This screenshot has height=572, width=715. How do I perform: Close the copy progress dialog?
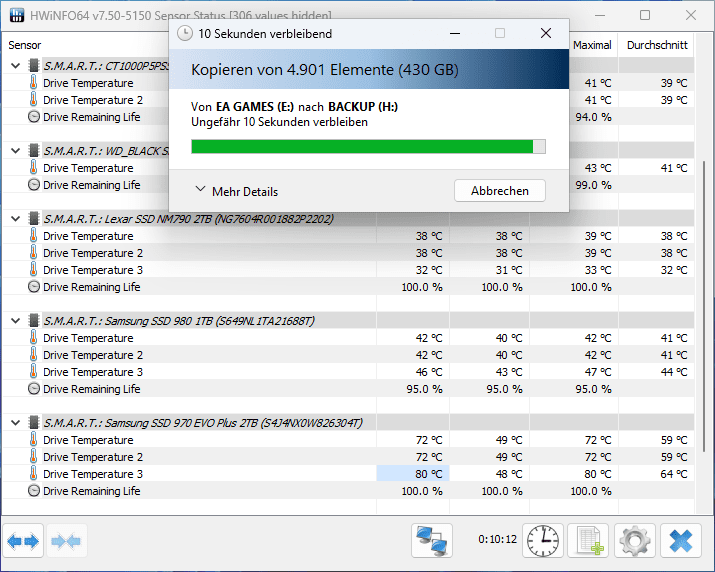click(x=545, y=33)
